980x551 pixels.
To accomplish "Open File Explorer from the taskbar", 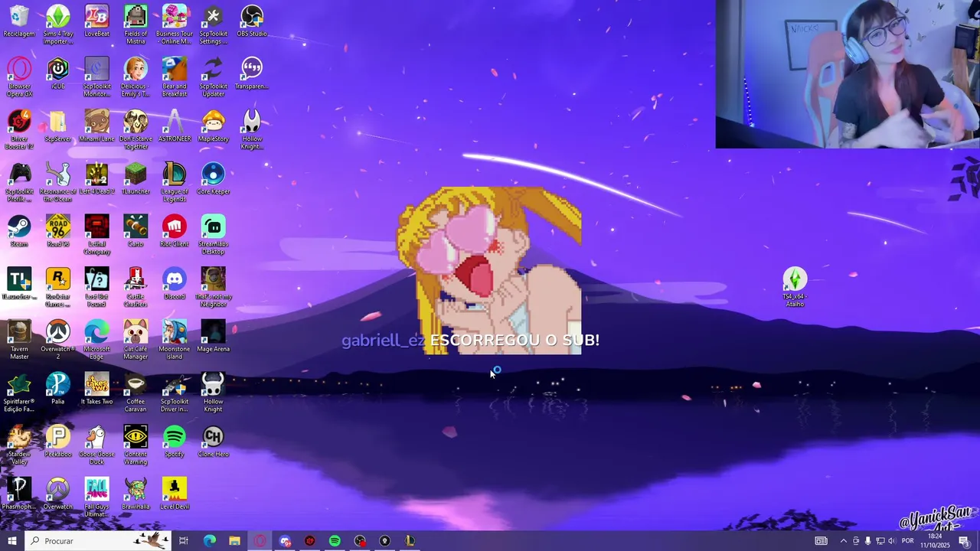I will 234,541.
